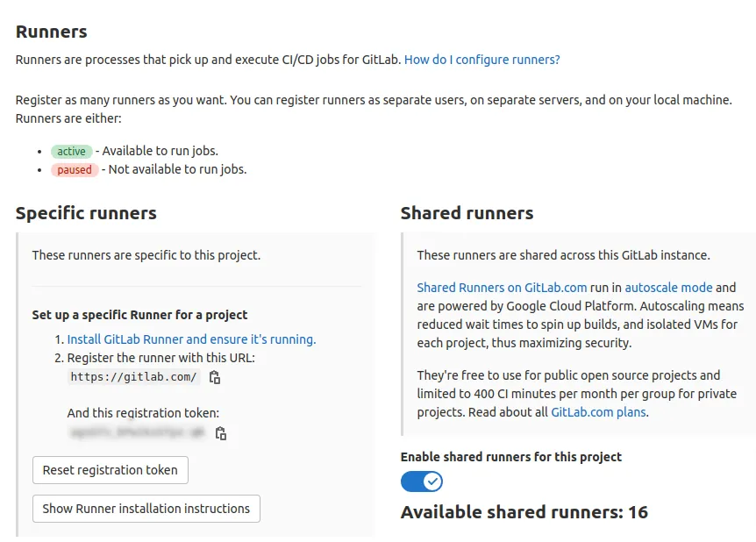Copy the runner URL with the clipboard icon
This screenshot has height=542, width=756.
coord(215,378)
